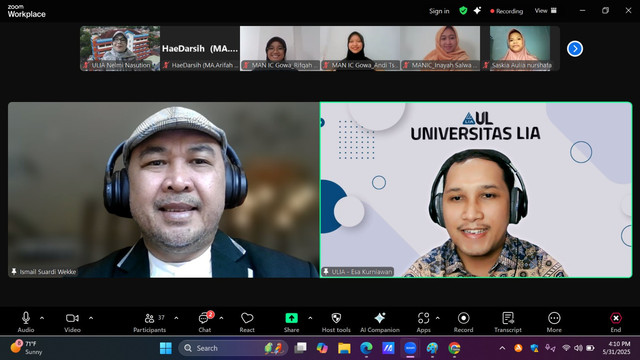Viewport: 640px width, 360px height.
Task: Open the View layout menu
Action: coord(545,11)
